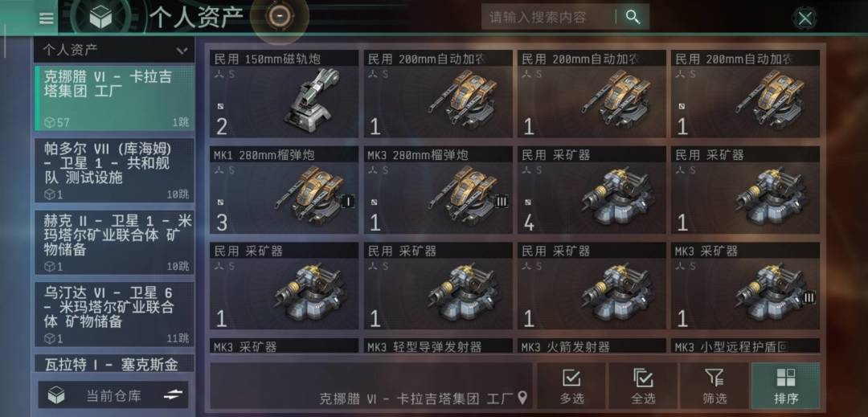Image resolution: width=868 pixels, height=417 pixels.
Task: Open the 排序 sort options
Action: [785, 386]
